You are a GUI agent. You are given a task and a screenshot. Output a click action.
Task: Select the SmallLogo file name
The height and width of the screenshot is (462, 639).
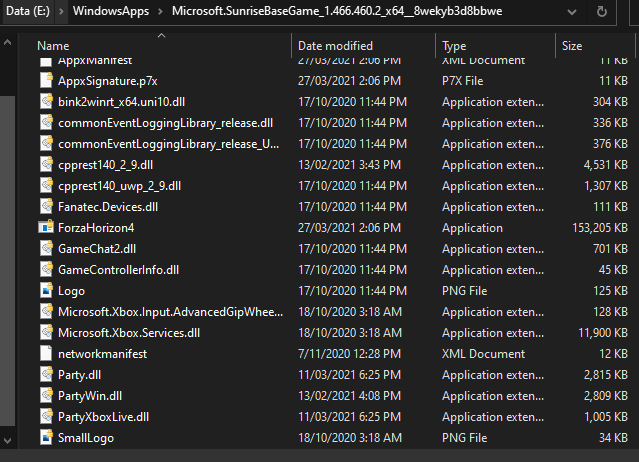(86, 438)
